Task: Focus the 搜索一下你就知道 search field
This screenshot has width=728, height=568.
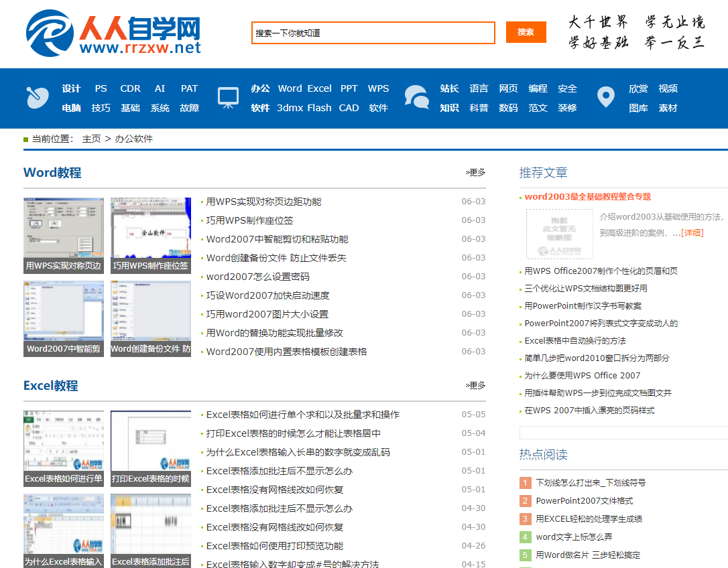Action: pos(373,33)
